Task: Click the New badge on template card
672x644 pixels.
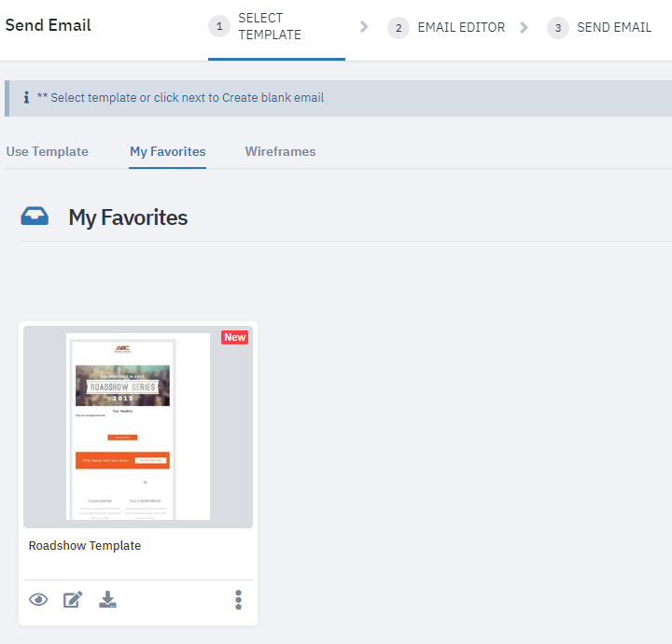Action: pyautogui.click(x=235, y=337)
